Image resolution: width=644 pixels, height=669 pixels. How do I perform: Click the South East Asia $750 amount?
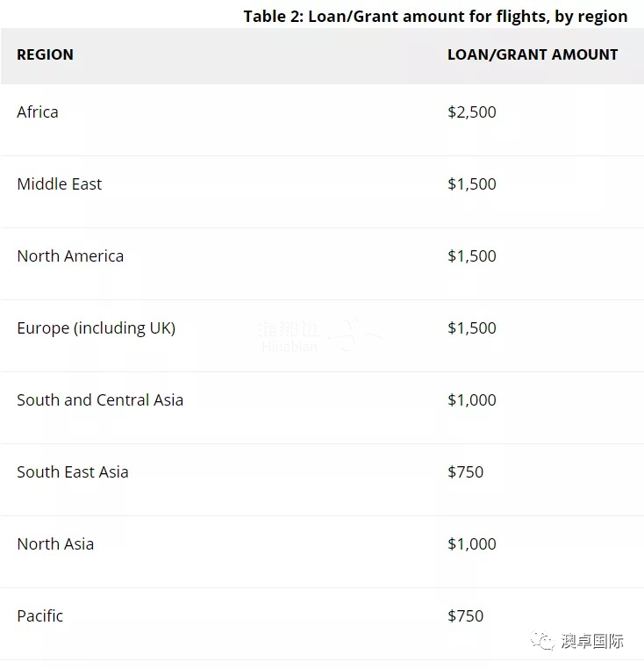465,472
